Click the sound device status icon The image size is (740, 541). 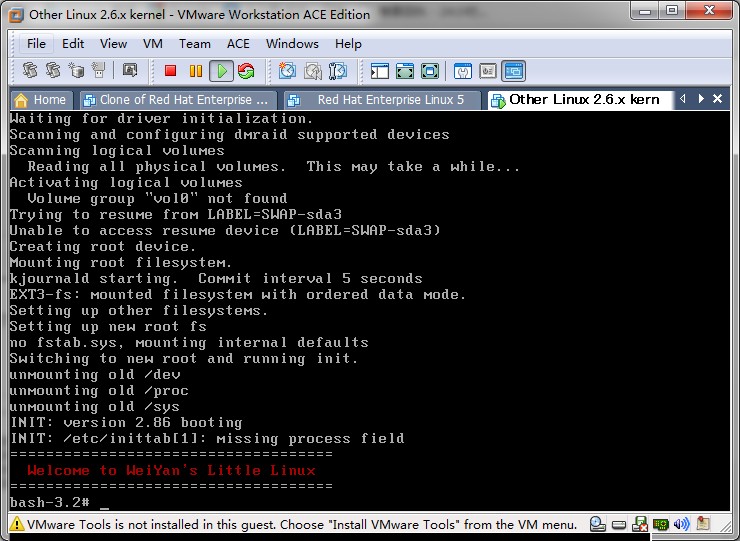pos(681,524)
